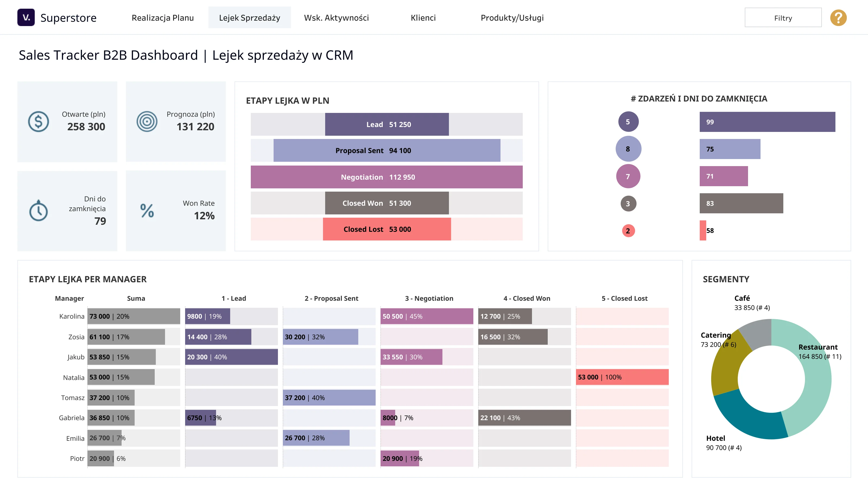868x488 pixels.
Task: Click the Closed Lost 53 000 funnel bar
Action: 387,229
